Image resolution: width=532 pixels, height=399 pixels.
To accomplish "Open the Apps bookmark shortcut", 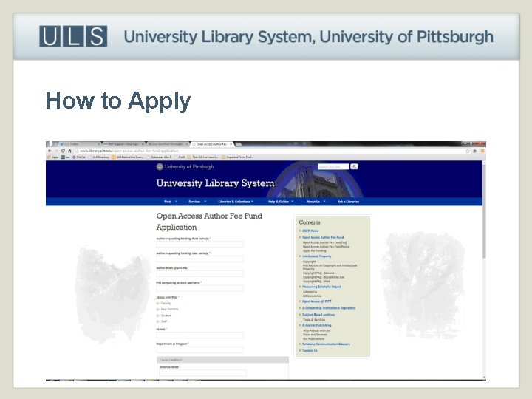I will [x=53, y=157].
